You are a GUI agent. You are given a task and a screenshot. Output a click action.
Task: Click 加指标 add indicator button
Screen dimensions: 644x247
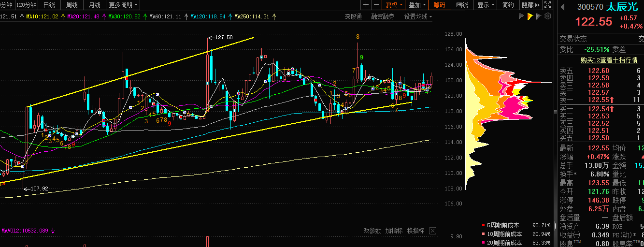click(394, 231)
